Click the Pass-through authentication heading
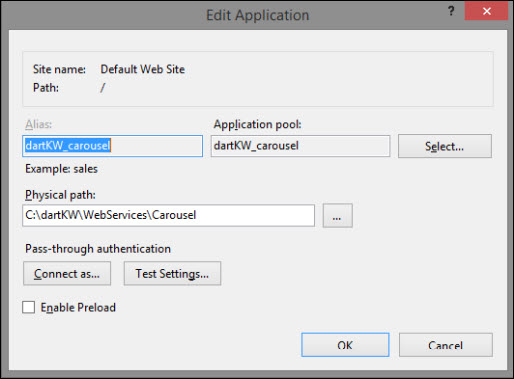The width and height of the screenshot is (514, 379). click(98, 249)
